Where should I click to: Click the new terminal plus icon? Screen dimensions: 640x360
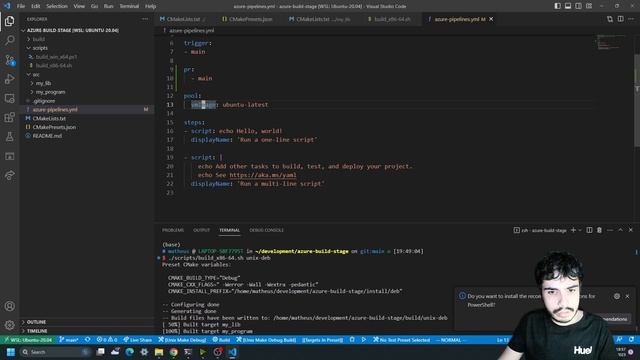[x=573, y=230]
